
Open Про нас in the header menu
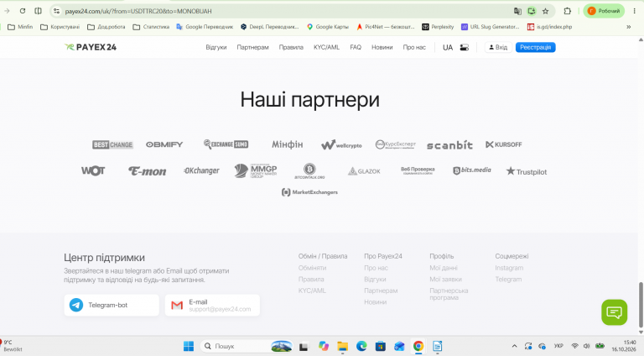(414, 47)
